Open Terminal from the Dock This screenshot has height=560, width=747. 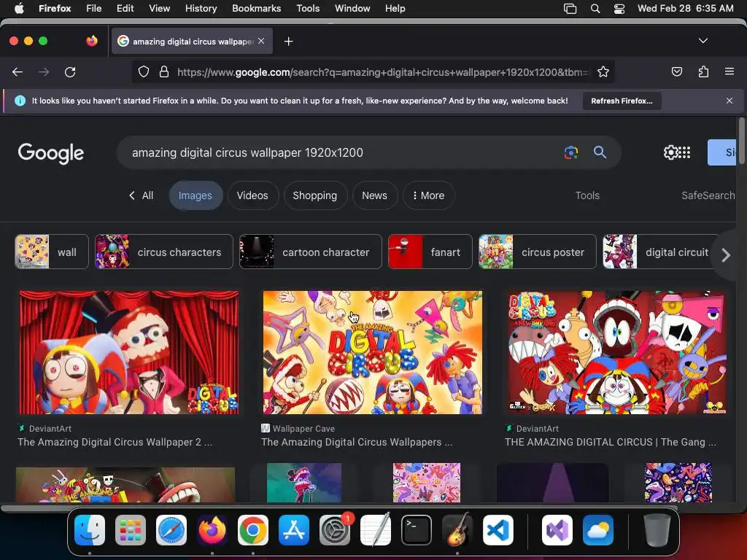pyautogui.click(x=417, y=530)
